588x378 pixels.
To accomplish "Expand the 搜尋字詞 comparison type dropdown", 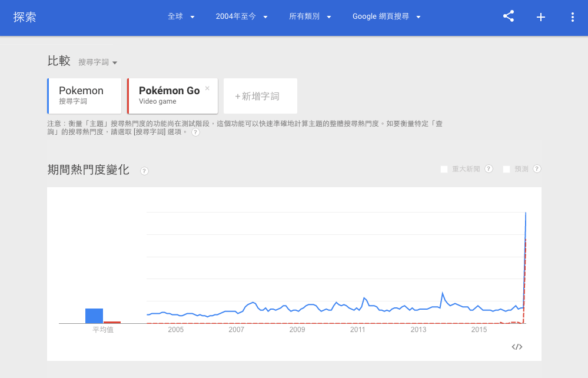I will click(98, 62).
